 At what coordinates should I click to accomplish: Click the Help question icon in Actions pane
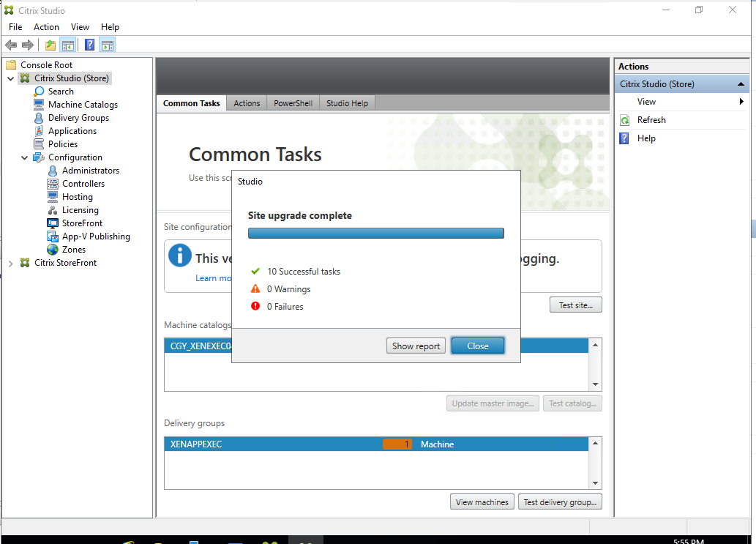coord(624,138)
